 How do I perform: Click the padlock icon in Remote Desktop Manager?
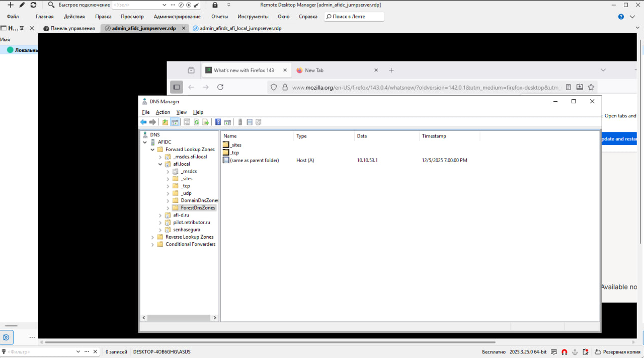(215, 5)
